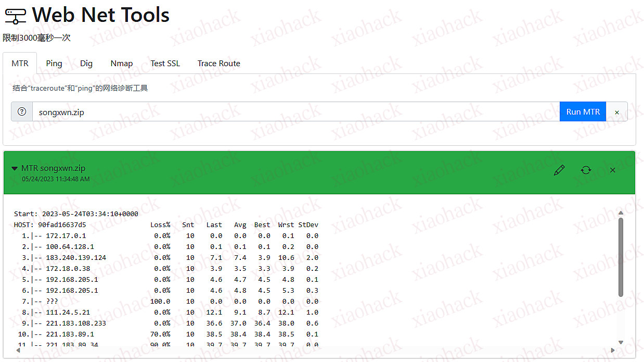Image resolution: width=644 pixels, height=362 pixels.
Task: Select the MTR tab
Action: pyautogui.click(x=20, y=63)
